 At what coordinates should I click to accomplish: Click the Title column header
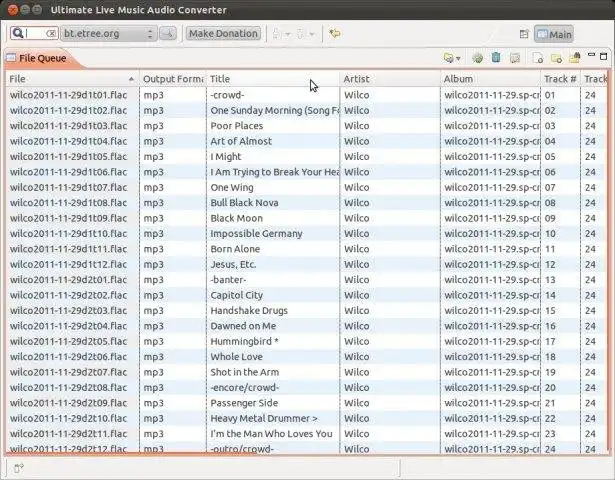tap(273, 79)
